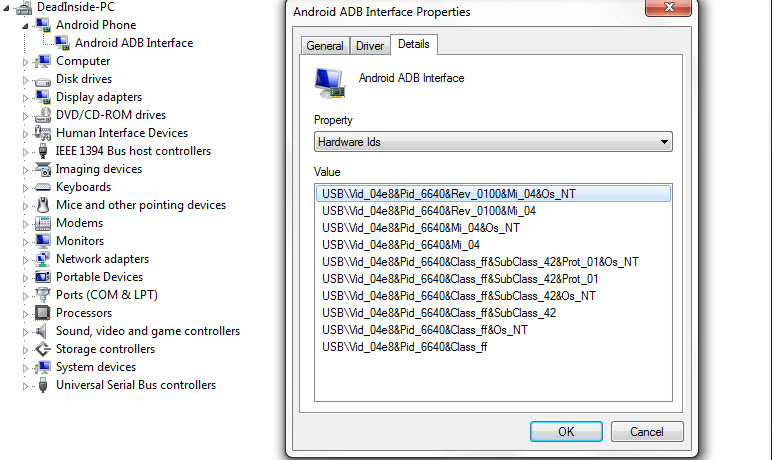Switch to the Driver tab
This screenshot has width=772, height=460.
(370, 46)
